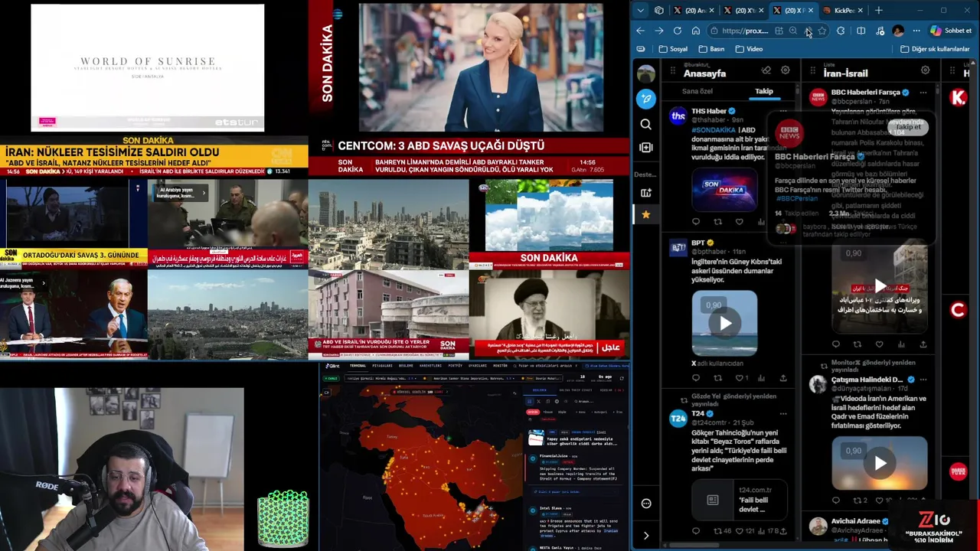This screenshot has height=551, width=980.
Task: Clear the Anasayfa column with eraser icon
Action: 766,70
